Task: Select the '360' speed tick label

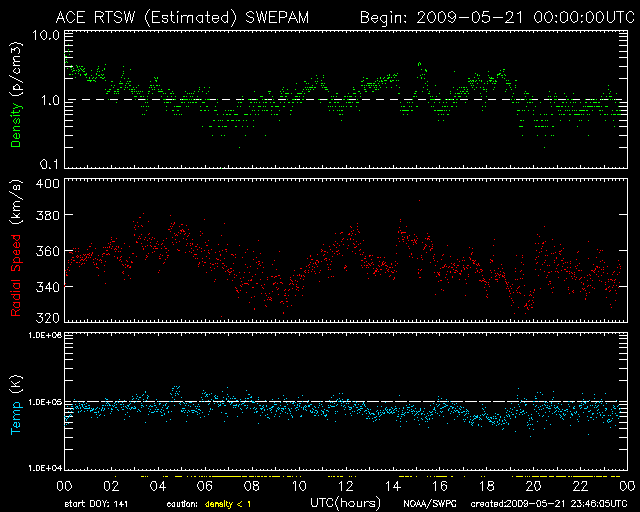Action: click(x=47, y=251)
